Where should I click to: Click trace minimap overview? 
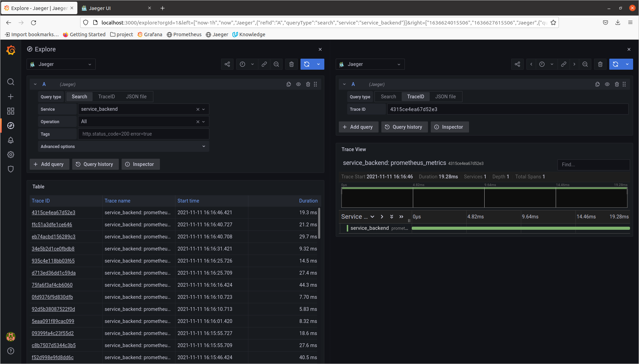coord(484,197)
